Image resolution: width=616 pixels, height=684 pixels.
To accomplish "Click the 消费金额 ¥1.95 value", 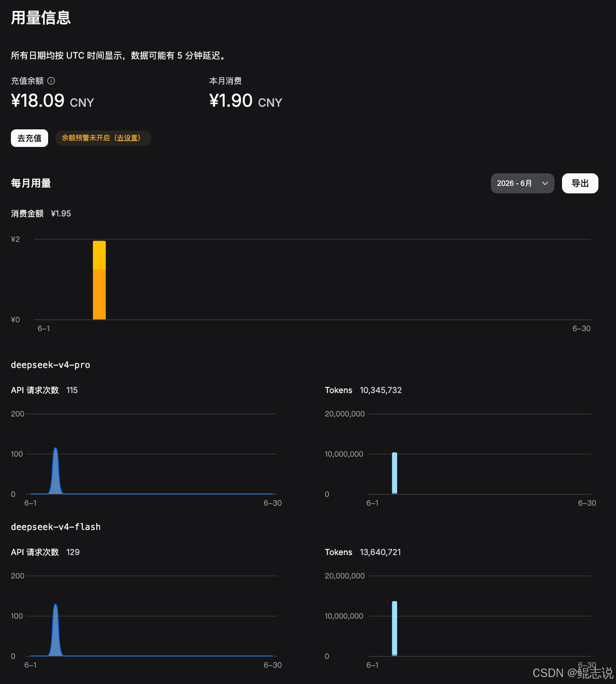I will pyautogui.click(x=61, y=213).
